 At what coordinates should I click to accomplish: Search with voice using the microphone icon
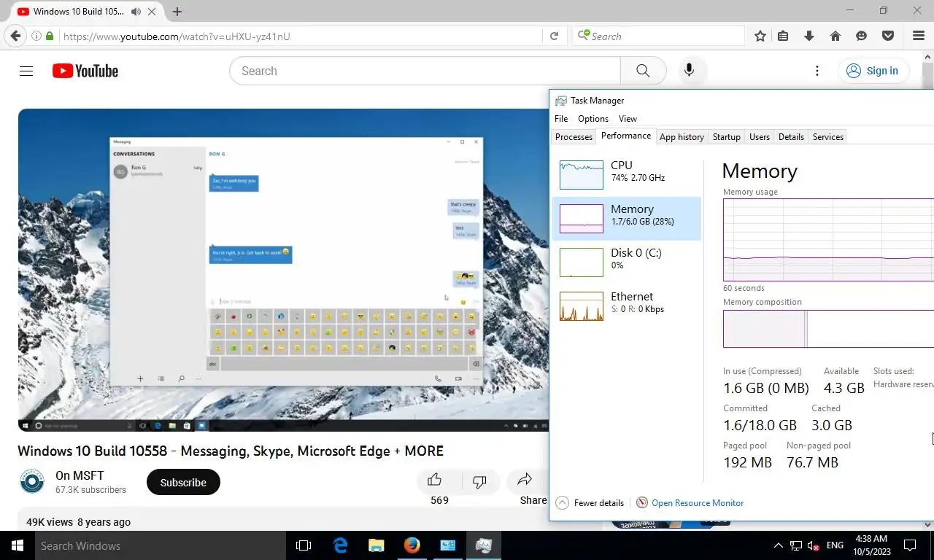[689, 71]
